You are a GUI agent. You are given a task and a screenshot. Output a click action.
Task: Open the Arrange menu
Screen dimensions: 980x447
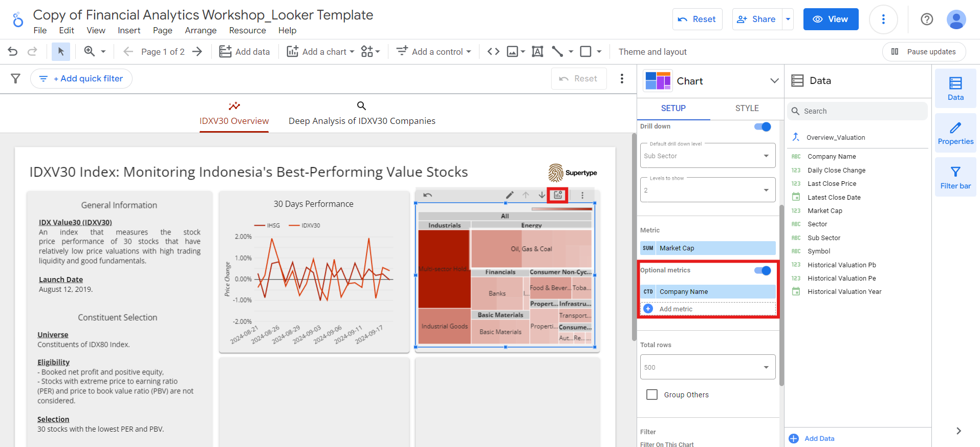click(201, 31)
